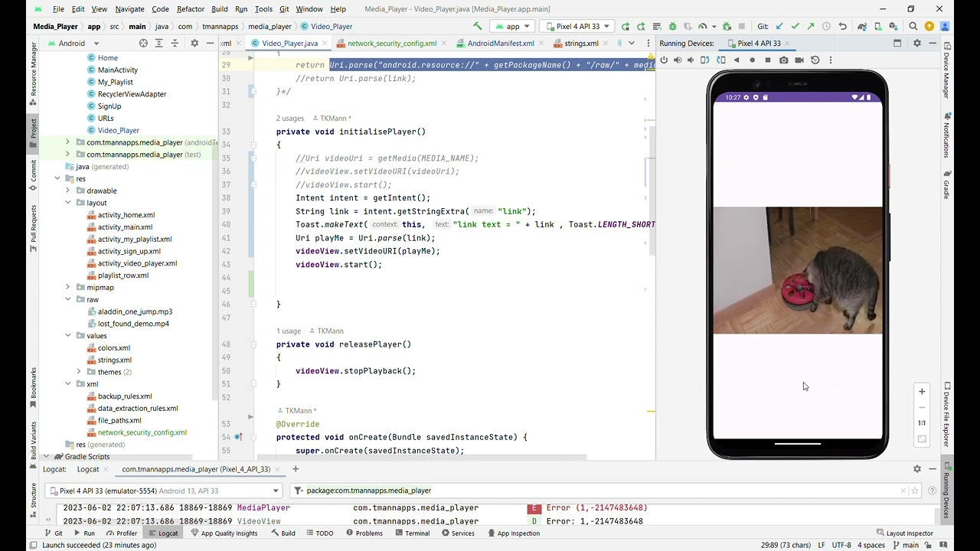The height and width of the screenshot is (551, 980).
Task: Click the emulator Home circle button
Action: pyautogui.click(x=753, y=60)
